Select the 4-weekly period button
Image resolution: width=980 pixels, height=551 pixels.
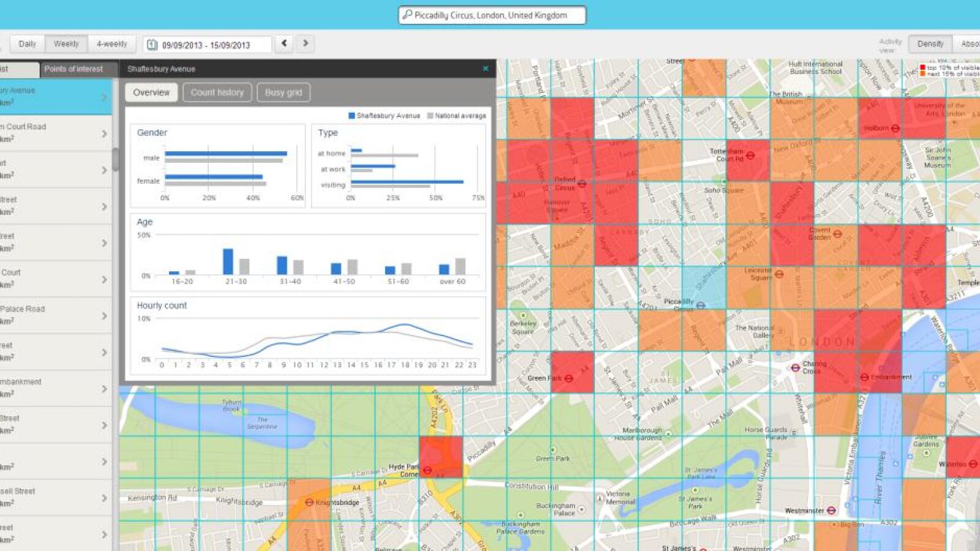point(111,44)
